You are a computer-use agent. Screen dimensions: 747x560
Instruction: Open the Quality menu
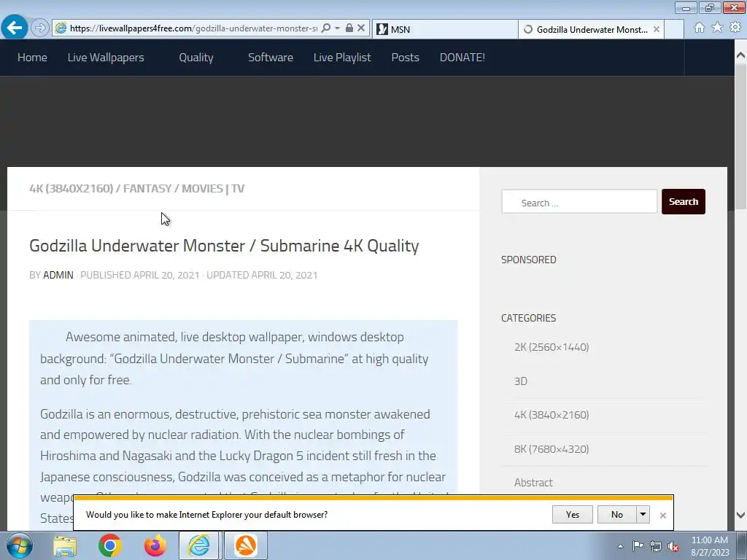(x=196, y=58)
